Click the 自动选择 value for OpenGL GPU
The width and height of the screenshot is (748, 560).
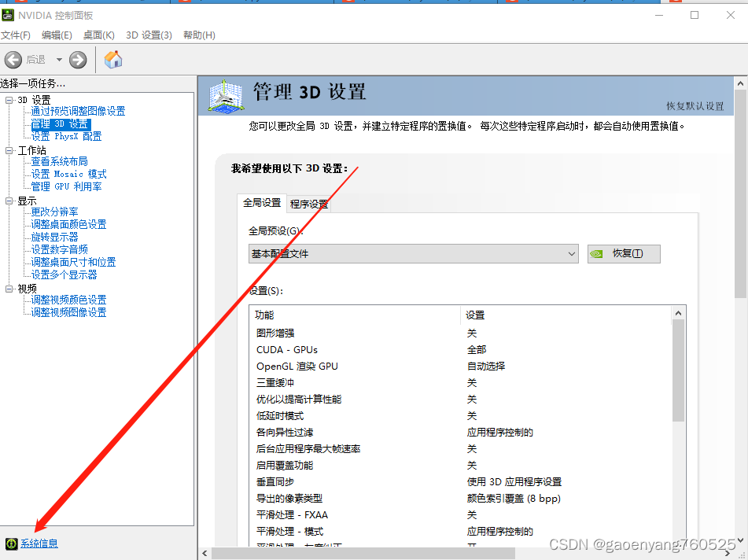pos(485,367)
